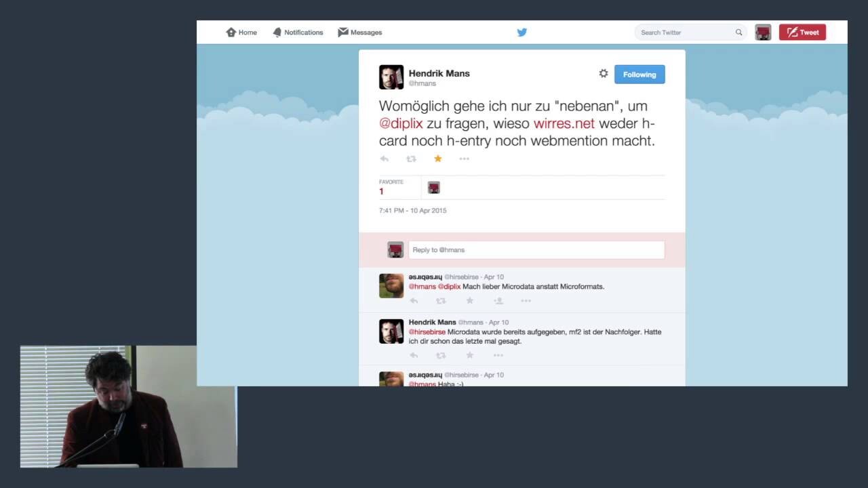Toggle the Following button
The height and width of the screenshot is (488, 868).
click(639, 75)
